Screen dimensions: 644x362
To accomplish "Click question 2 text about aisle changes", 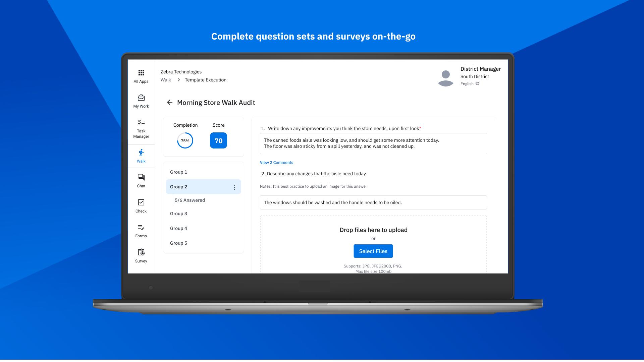I will tap(314, 174).
